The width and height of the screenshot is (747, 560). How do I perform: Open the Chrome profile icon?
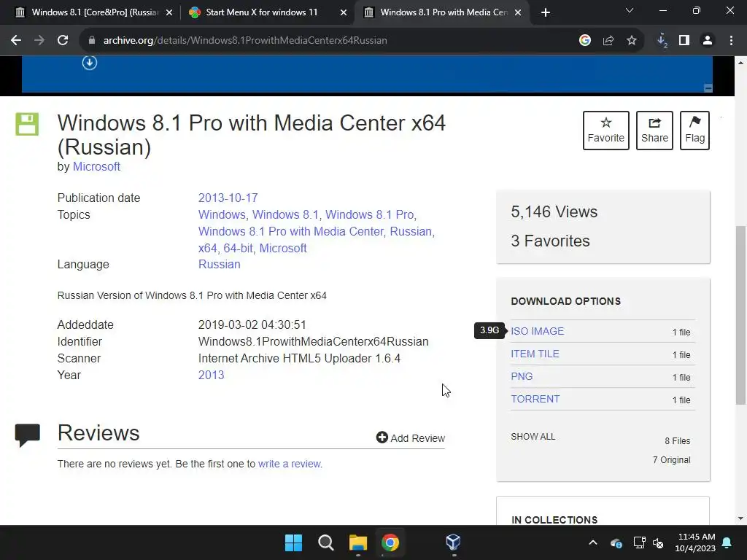tap(708, 41)
